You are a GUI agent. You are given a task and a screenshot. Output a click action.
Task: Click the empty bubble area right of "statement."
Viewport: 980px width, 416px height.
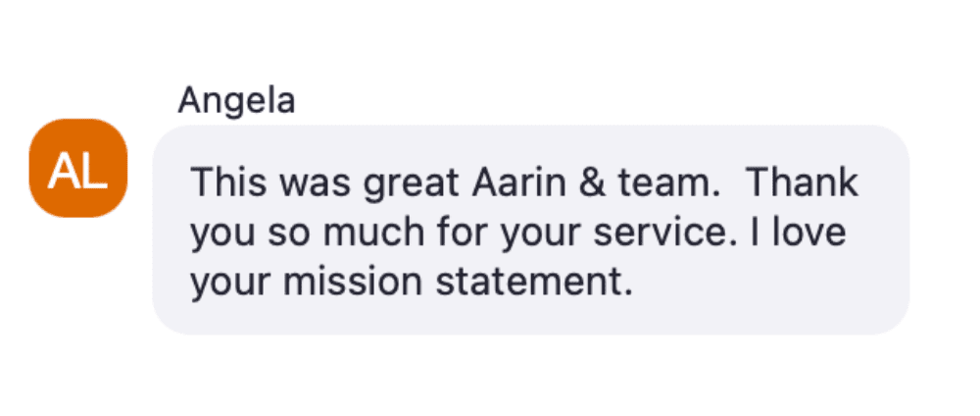click(x=764, y=285)
